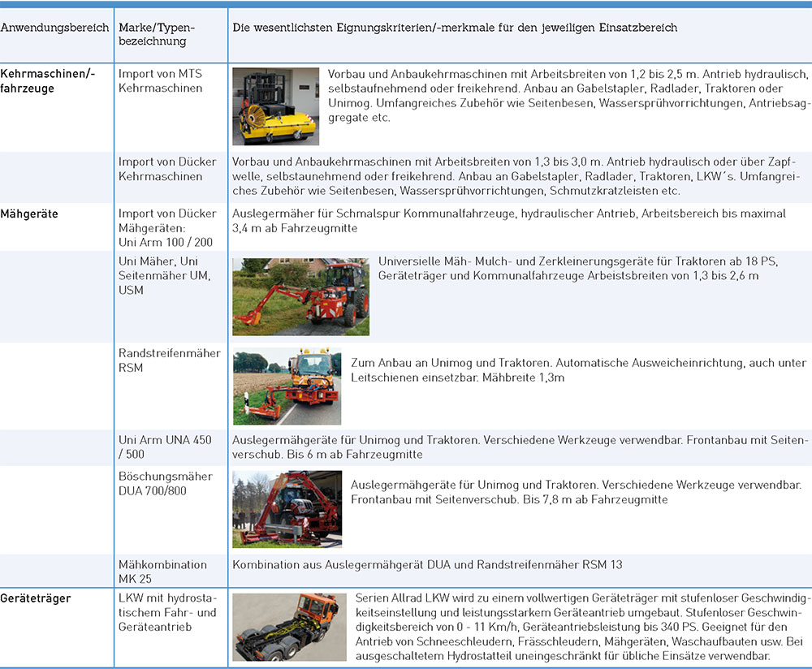Viewport: 812px width, 669px height.
Task: Click the 'Kehrmaschinen/-fahrzeuge' category label
Action: (x=48, y=80)
